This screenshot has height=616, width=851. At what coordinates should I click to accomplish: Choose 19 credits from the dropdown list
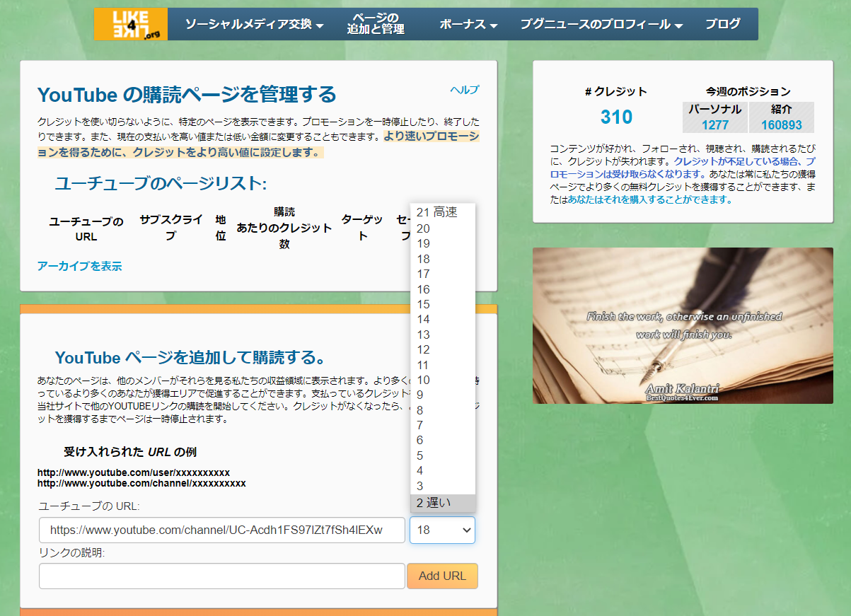(x=443, y=244)
